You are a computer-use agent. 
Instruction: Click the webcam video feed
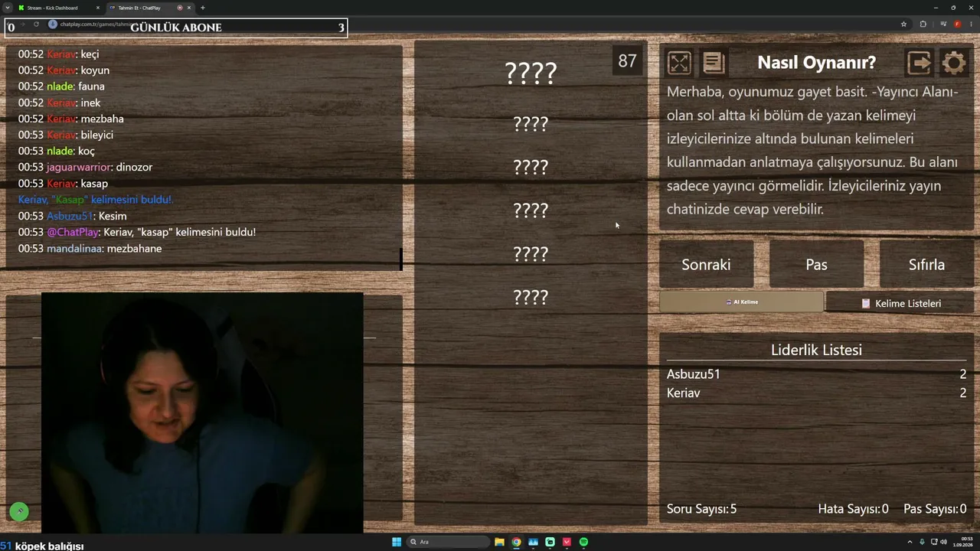click(x=202, y=412)
